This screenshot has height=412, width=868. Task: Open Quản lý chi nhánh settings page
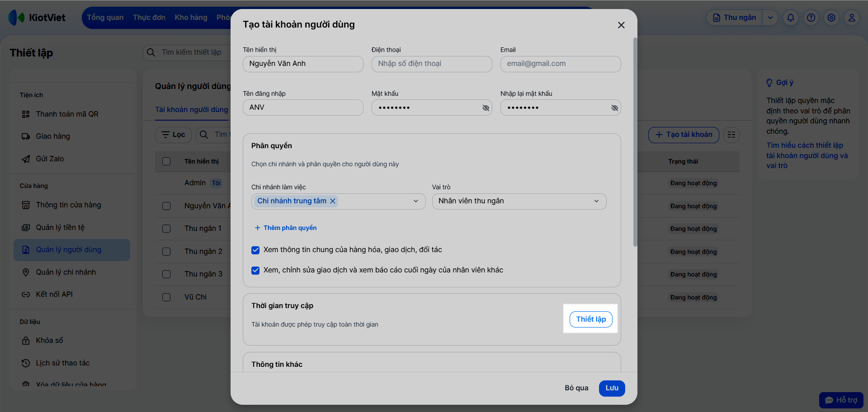(72, 272)
